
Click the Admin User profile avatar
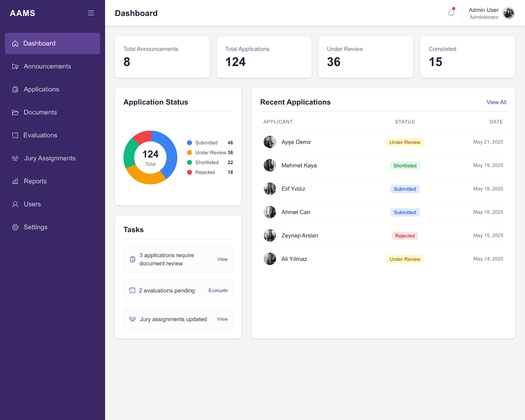pos(509,13)
